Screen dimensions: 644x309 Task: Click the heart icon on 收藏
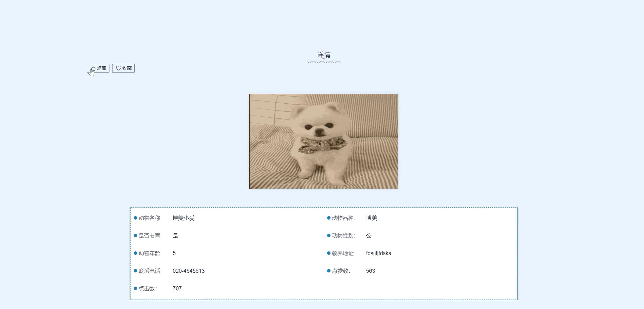tap(118, 68)
